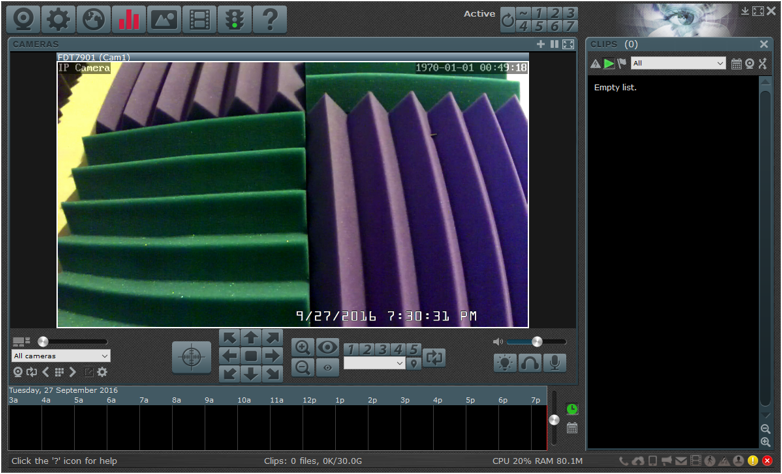Click PTZ preset button 1
Viewport: 782px width, 474px height.
(352, 348)
